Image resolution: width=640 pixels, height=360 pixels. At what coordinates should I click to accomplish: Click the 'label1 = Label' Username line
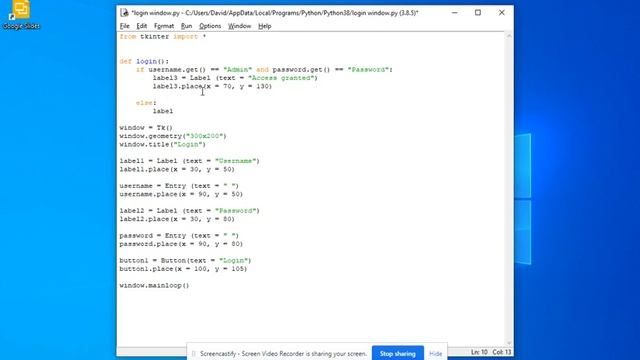[190, 161]
